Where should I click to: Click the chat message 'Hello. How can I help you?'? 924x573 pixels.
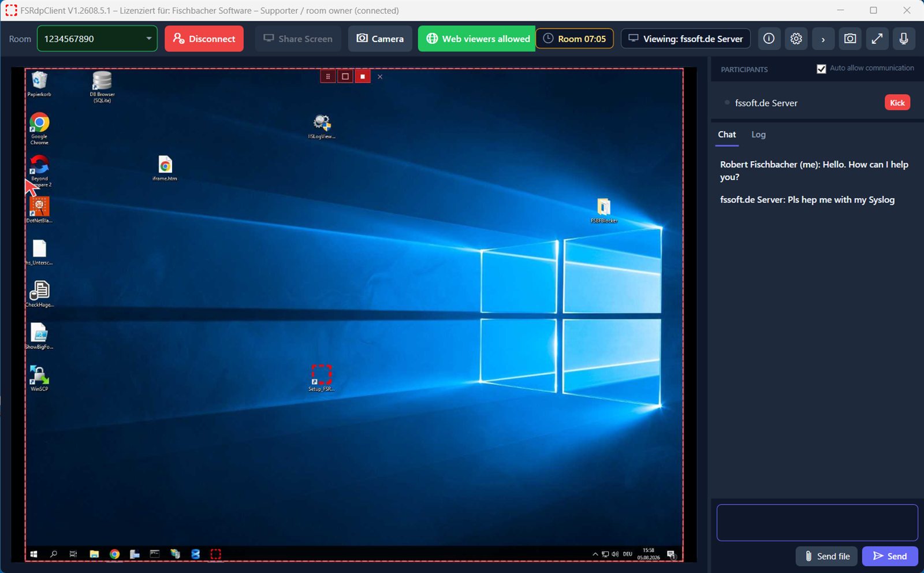coord(814,170)
